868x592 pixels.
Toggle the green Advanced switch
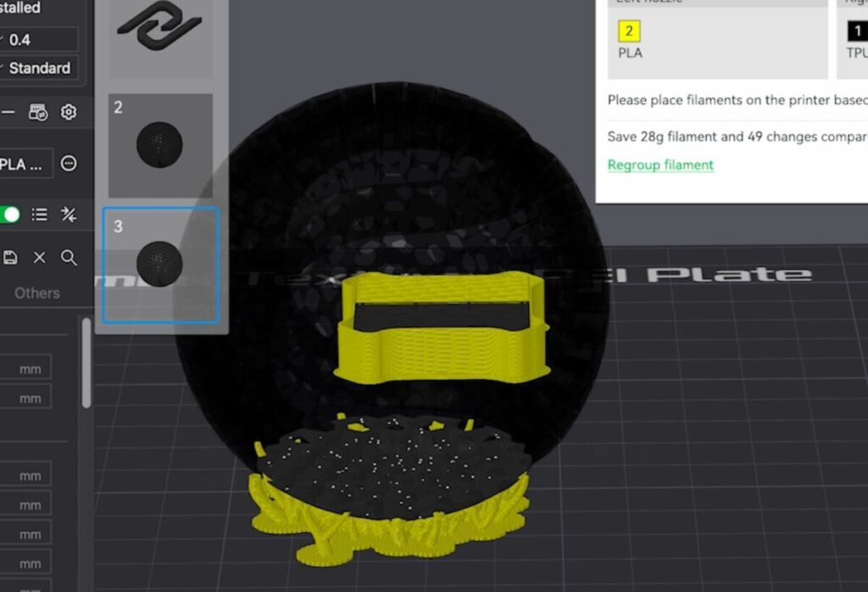point(8,215)
